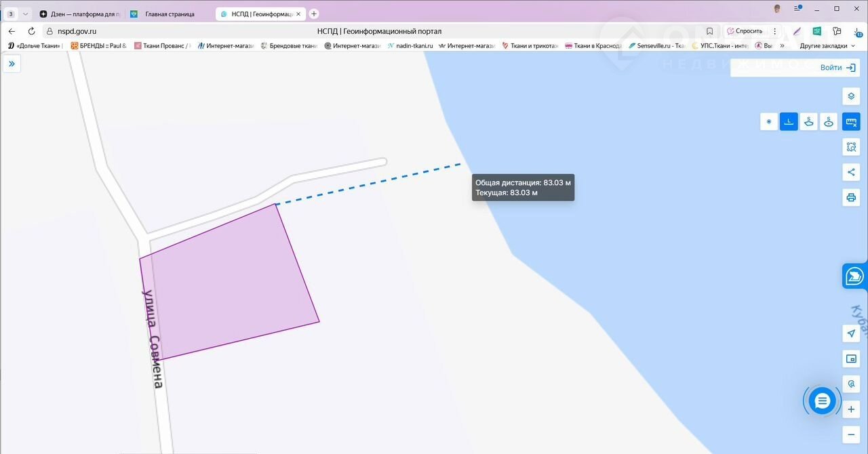
Task: Clear measurements with the ruler icon
Action: [x=851, y=122]
